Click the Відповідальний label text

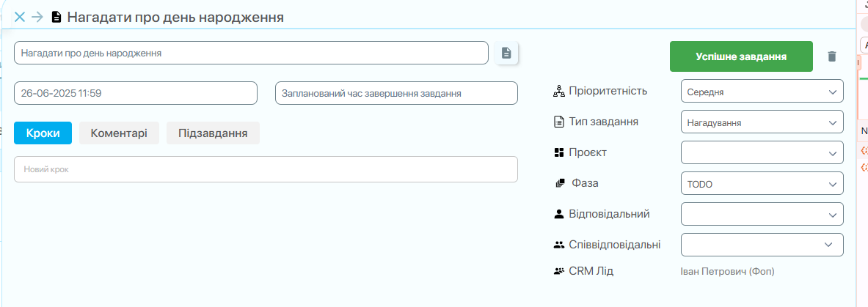point(609,213)
